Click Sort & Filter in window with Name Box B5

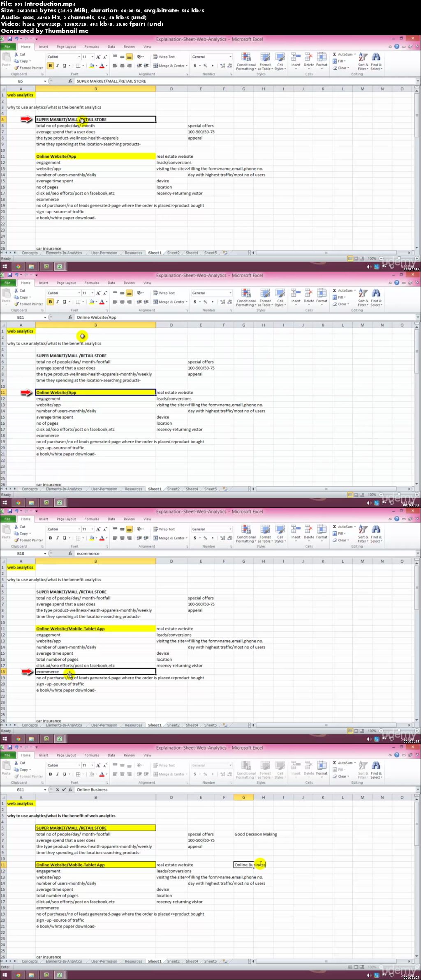tap(363, 61)
